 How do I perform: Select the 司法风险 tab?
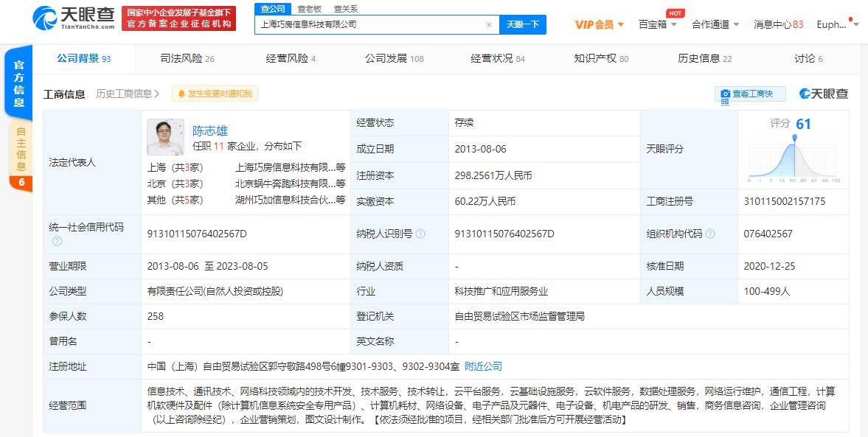(x=187, y=59)
